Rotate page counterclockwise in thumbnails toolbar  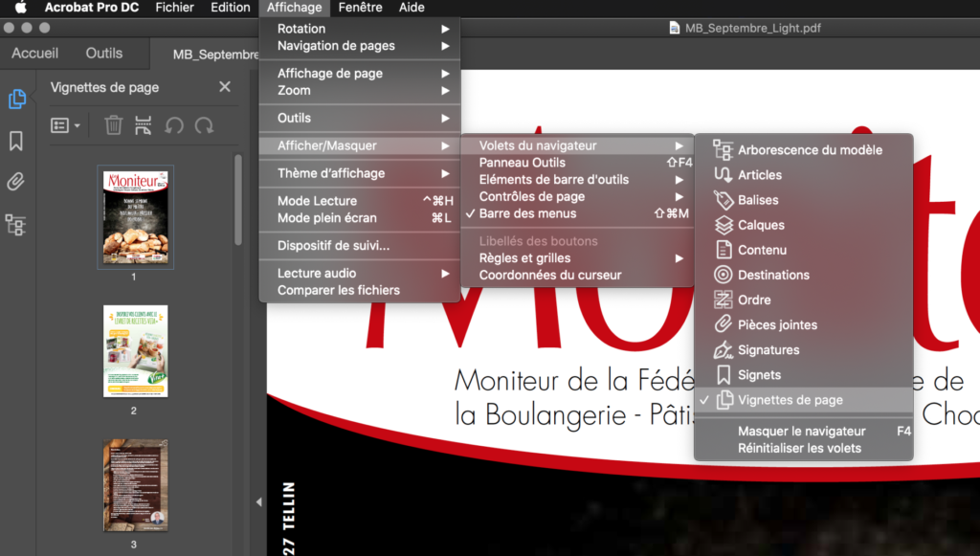(173, 125)
